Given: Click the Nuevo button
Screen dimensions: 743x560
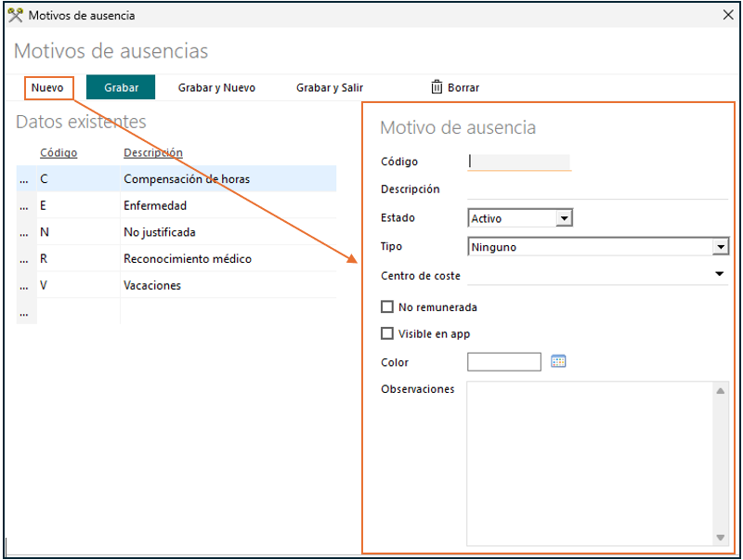Looking at the screenshot, I should click(48, 88).
